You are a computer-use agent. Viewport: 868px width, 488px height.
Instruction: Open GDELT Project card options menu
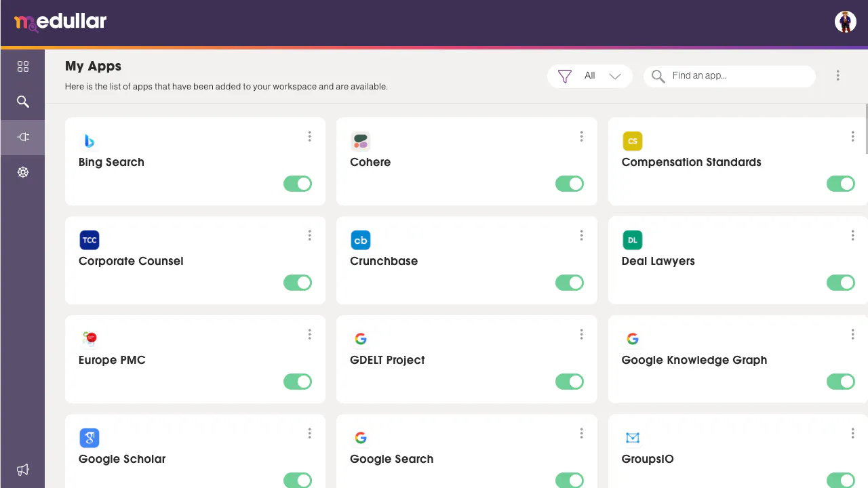[x=582, y=334]
